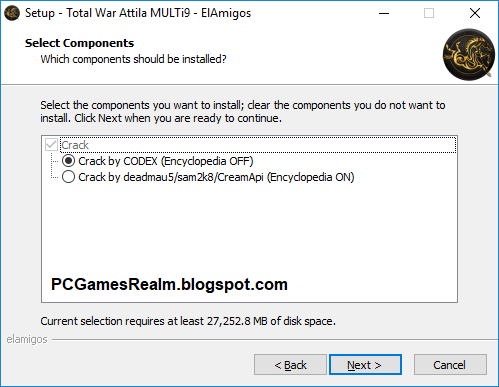499x387 pixels.
Task: Close the setup window with the X
Action: tap(475, 13)
